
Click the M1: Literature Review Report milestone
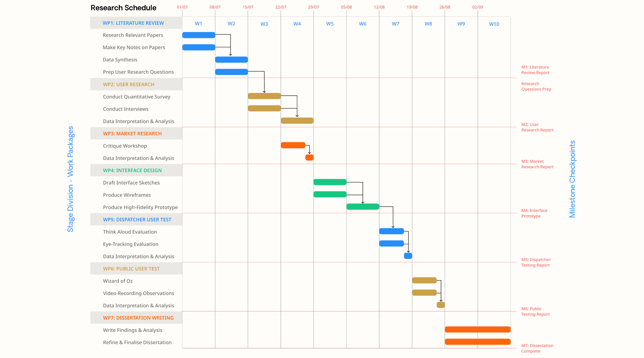click(x=535, y=70)
